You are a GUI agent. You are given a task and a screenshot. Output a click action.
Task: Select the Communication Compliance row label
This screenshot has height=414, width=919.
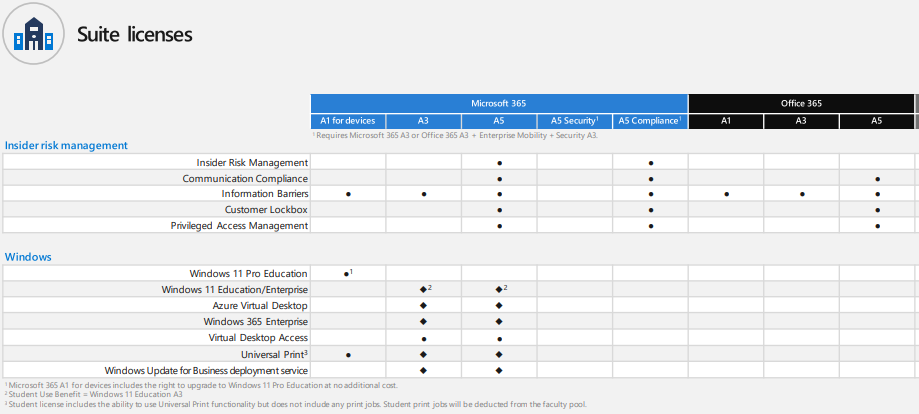click(245, 178)
